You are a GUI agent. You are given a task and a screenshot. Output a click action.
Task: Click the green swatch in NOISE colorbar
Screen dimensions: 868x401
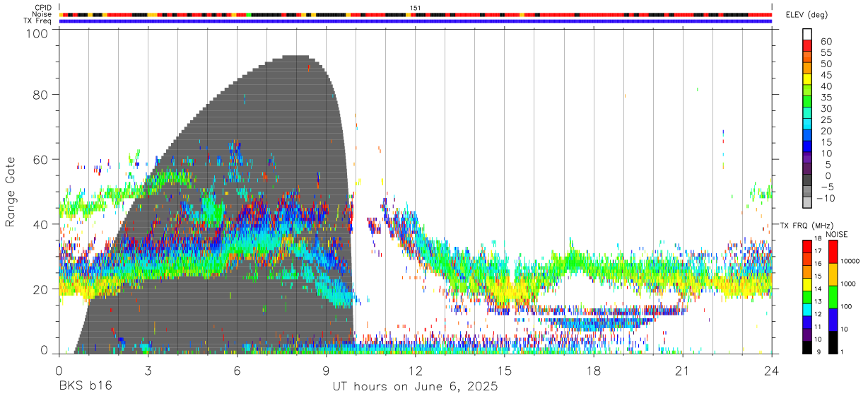[x=832, y=296]
